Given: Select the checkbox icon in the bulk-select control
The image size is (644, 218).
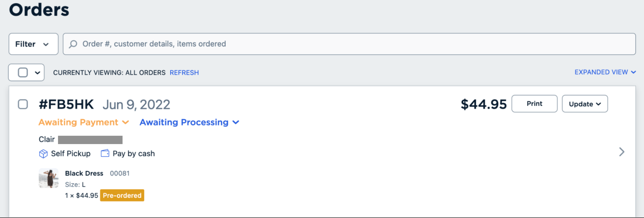Looking at the screenshot, I should (22, 72).
